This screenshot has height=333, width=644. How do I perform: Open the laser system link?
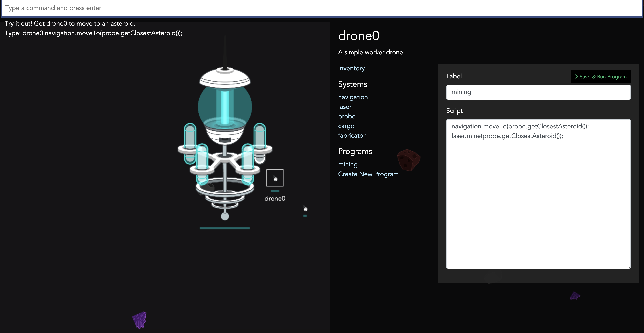345,107
